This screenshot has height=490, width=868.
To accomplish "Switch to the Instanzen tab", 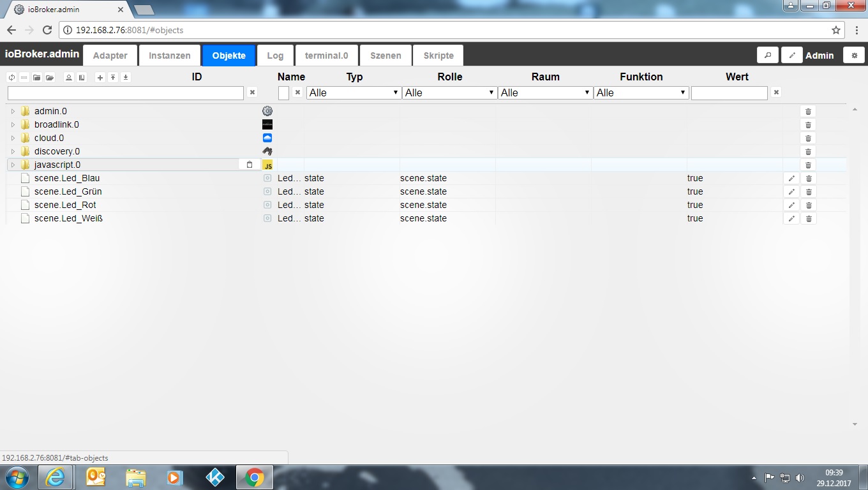I will [170, 56].
